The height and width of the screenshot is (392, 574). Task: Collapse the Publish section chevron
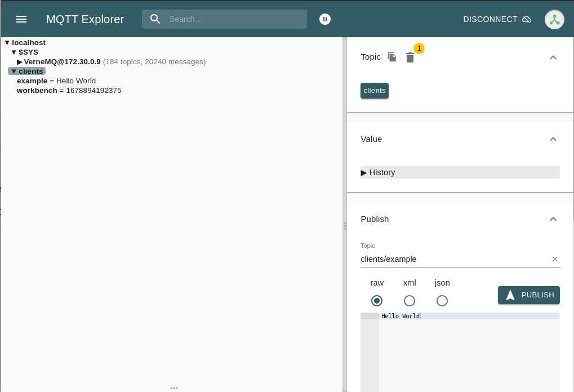(553, 219)
